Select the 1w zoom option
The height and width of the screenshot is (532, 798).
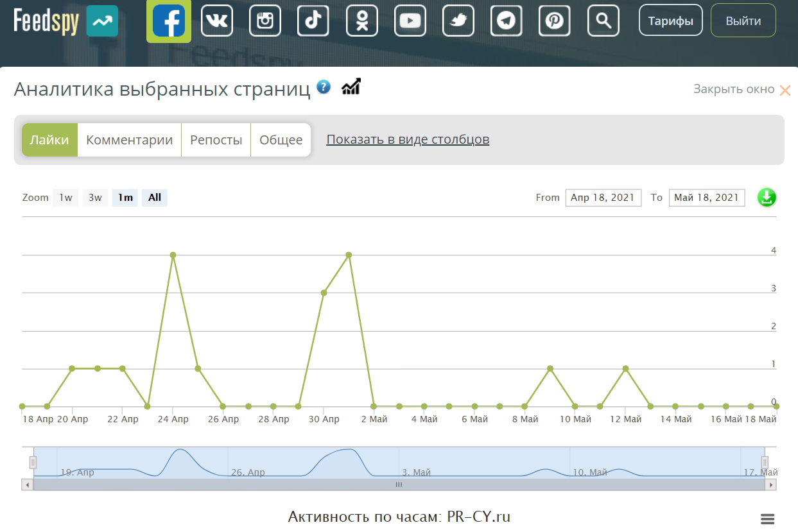65,198
